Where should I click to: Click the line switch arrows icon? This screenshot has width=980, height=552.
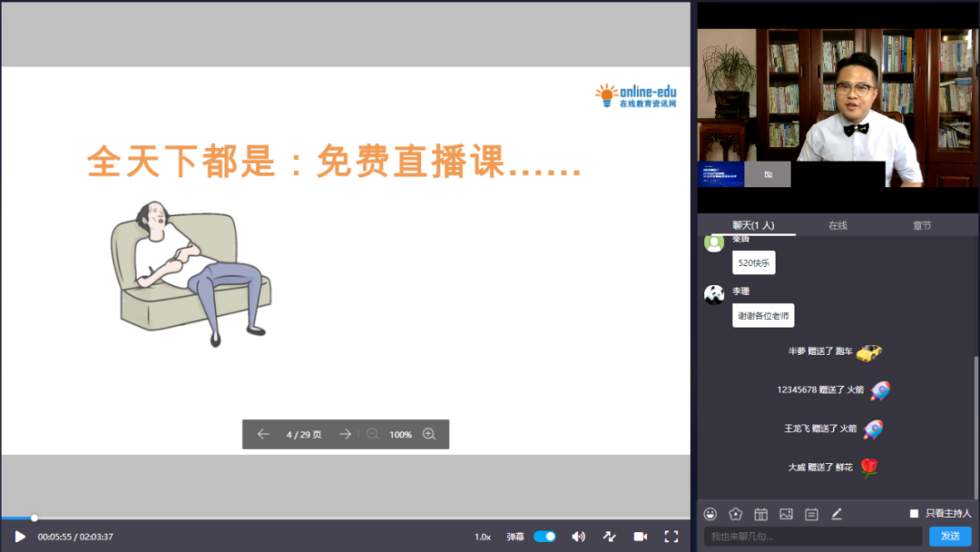(609, 537)
